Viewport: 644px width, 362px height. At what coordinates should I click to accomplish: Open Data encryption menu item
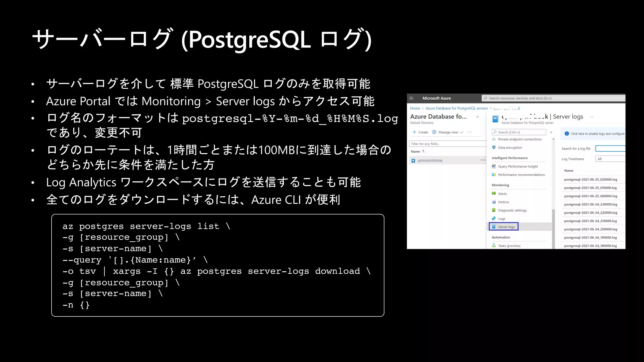coord(510,147)
